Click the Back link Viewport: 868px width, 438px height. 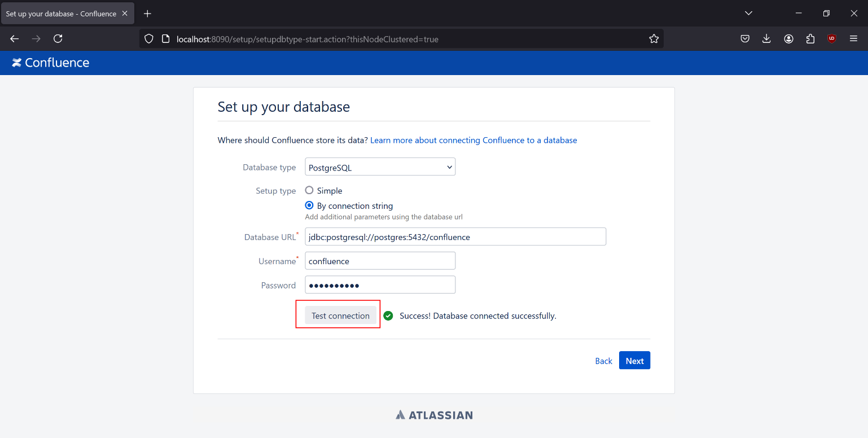(603, 361)
